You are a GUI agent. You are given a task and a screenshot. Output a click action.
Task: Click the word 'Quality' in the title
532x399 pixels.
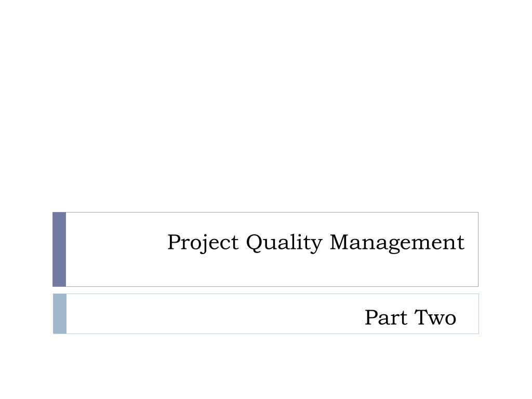tap(284, 243)
